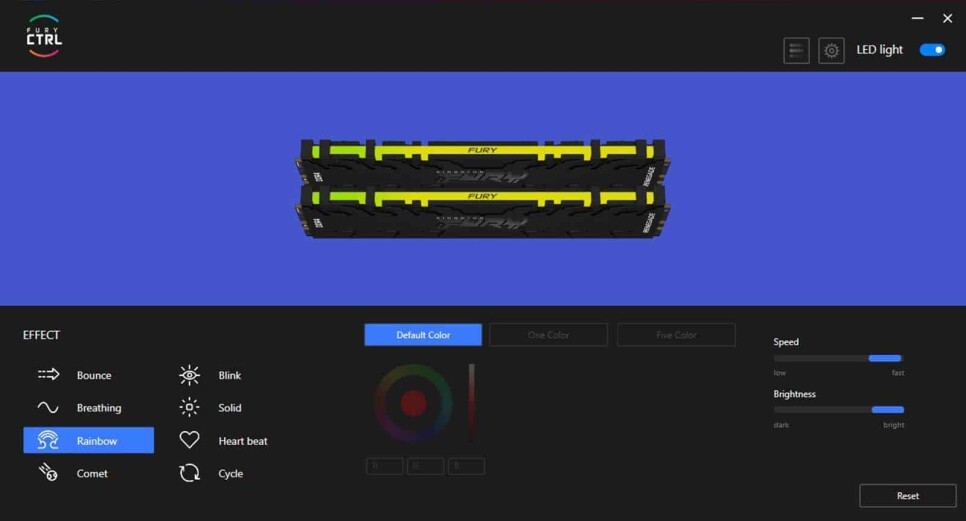Click the Comet icon

48,472
